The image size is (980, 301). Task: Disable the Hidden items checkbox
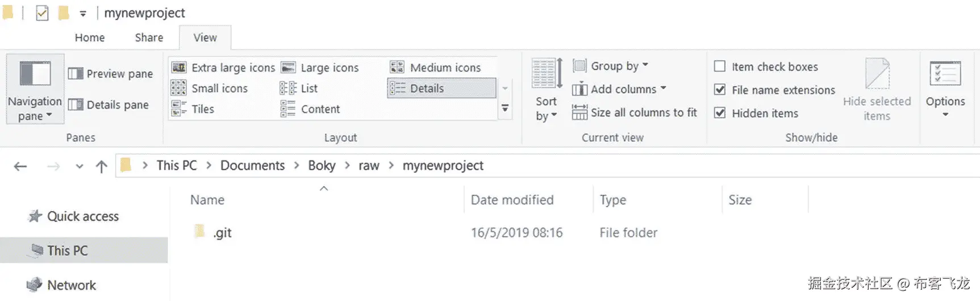pyautogui.click(x=720, y=113)
